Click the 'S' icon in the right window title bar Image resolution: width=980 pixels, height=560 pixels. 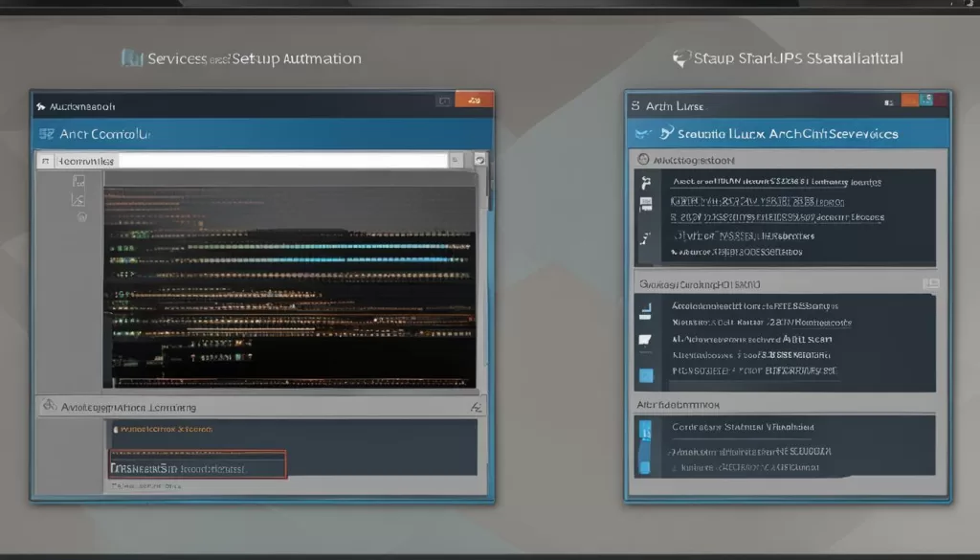click(635, 105)
